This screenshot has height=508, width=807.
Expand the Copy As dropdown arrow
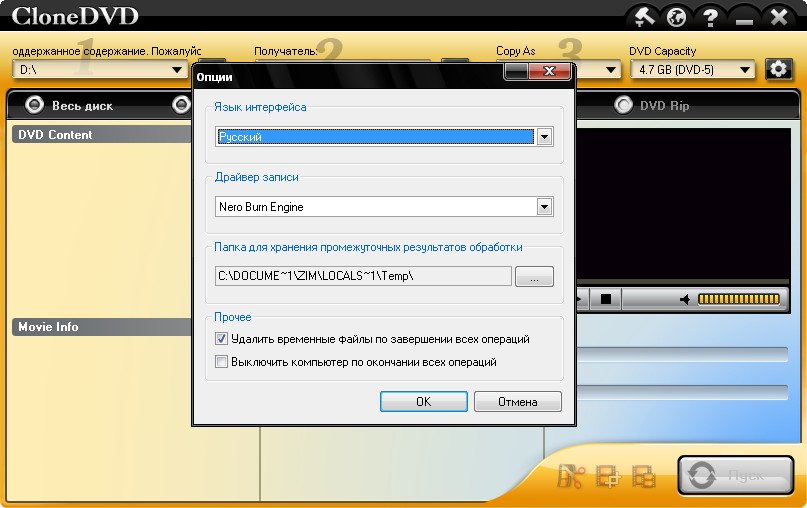click(x=610, y=69)
